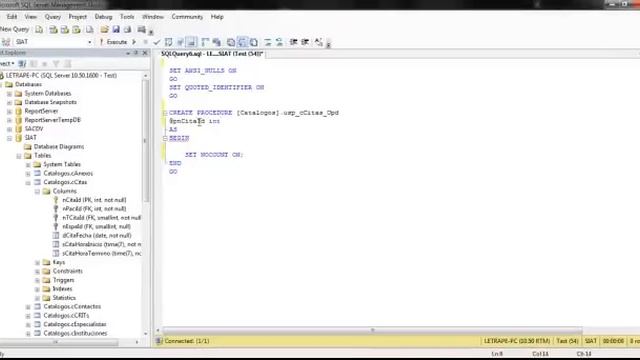Open the Query menu

click(x=53, y=17)
